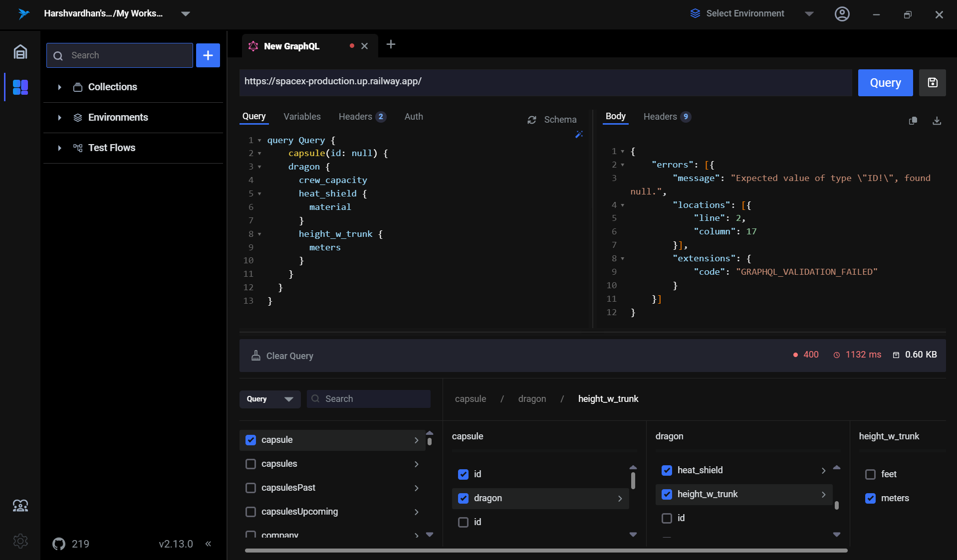
Task: Run the request with Query button
Action: [x=885, y=83]
